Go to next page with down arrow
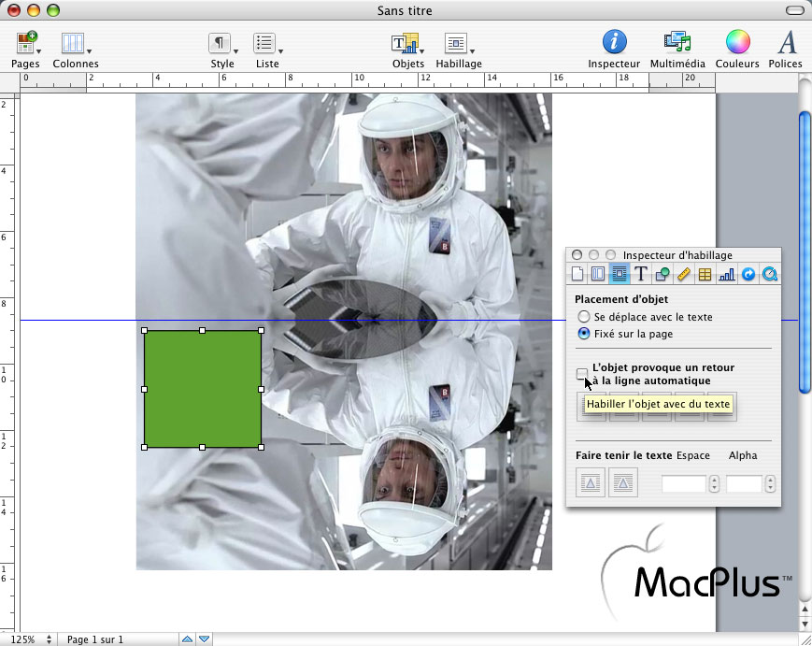This screenshot has height=646, width=812. pos(205,639)
